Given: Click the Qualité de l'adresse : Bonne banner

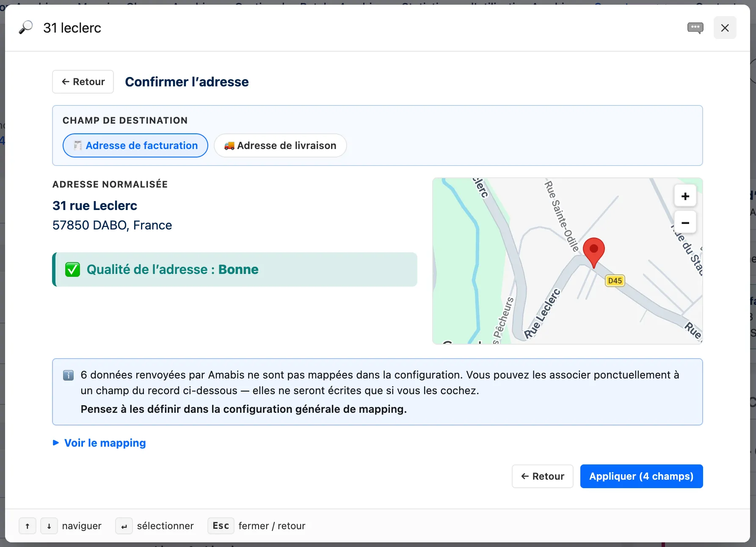Looking at the screenshot, I should (235, 270).
